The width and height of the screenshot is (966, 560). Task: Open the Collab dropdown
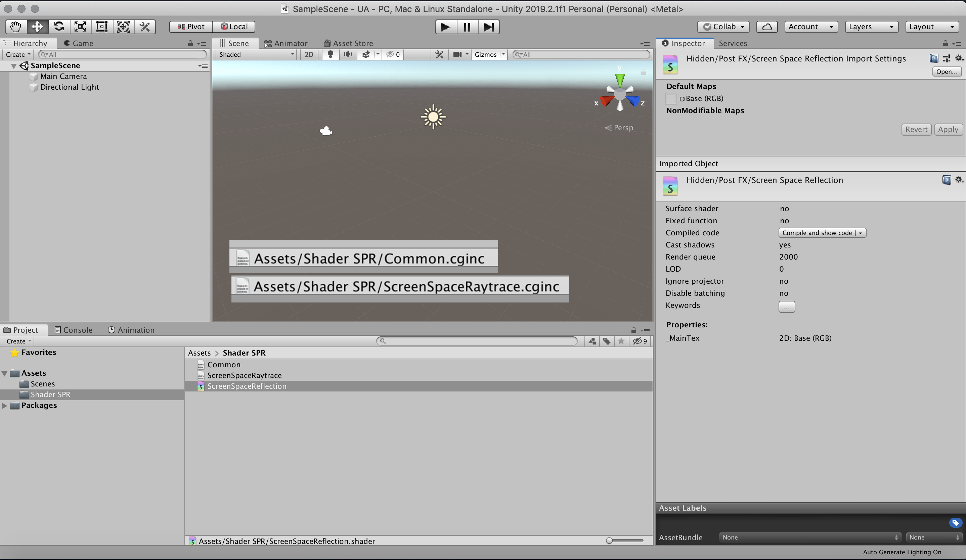click(x=723, y=27)
